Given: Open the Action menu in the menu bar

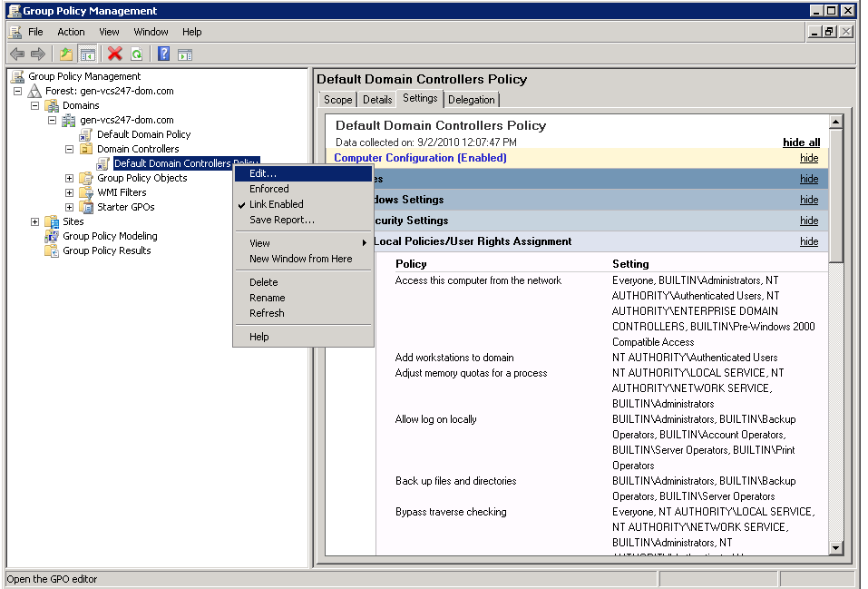Looking at the screenshot, I should click(70, 31).
